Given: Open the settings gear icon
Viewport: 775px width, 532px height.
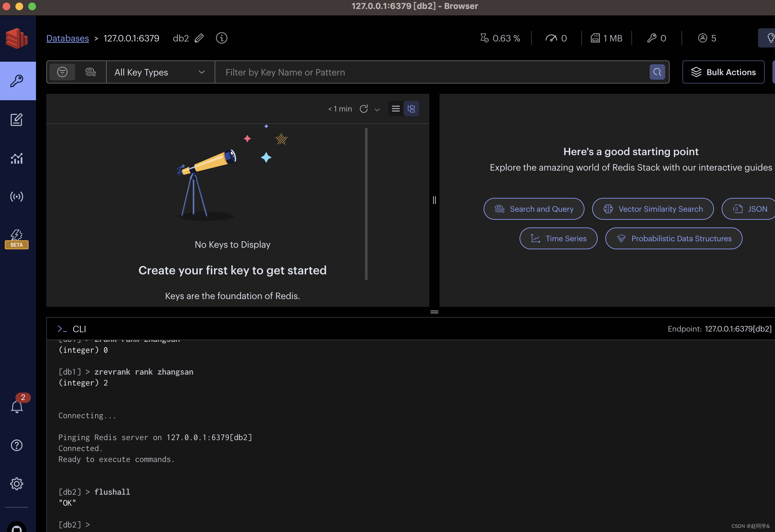Looking at the screenshot, I should pos(16,484).
